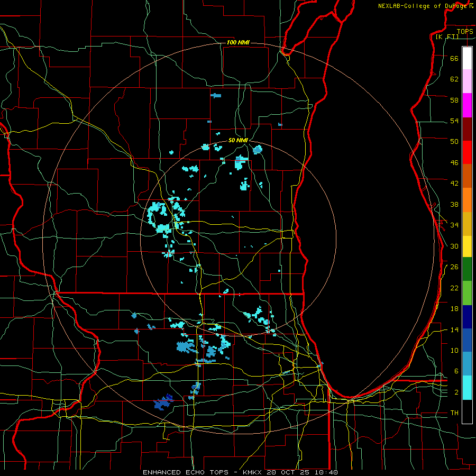This screenshot has width=476, height=476.
Task: Click the 14 value on legend
Action: coord(454,329)
